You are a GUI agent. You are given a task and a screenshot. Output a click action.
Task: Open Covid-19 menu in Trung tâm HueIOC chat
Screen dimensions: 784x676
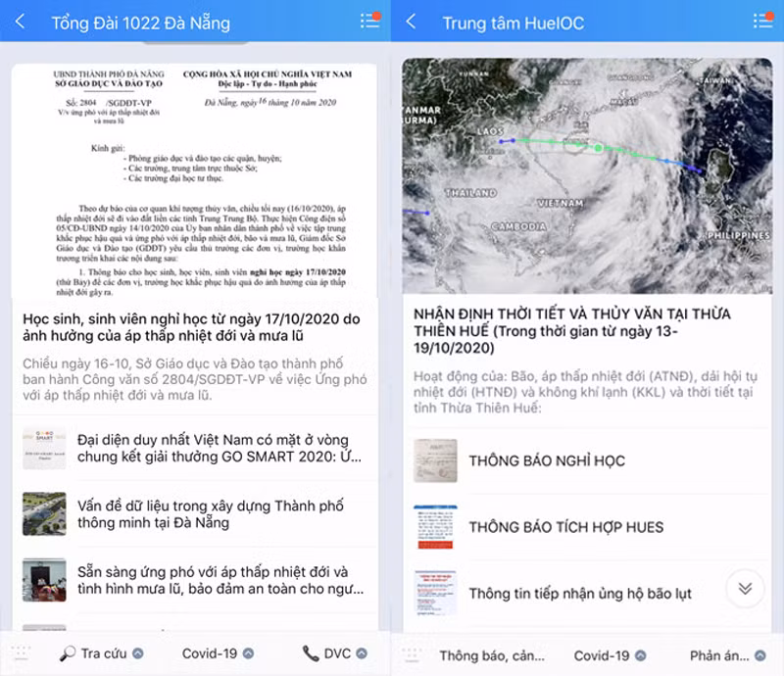coord(610,655)
